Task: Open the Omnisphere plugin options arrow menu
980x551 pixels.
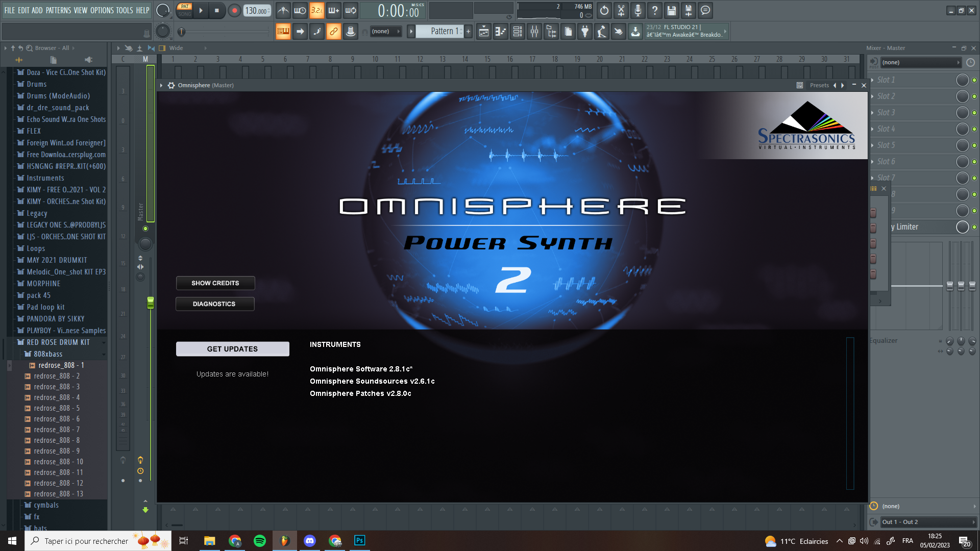Action: (x=161, y=85)
